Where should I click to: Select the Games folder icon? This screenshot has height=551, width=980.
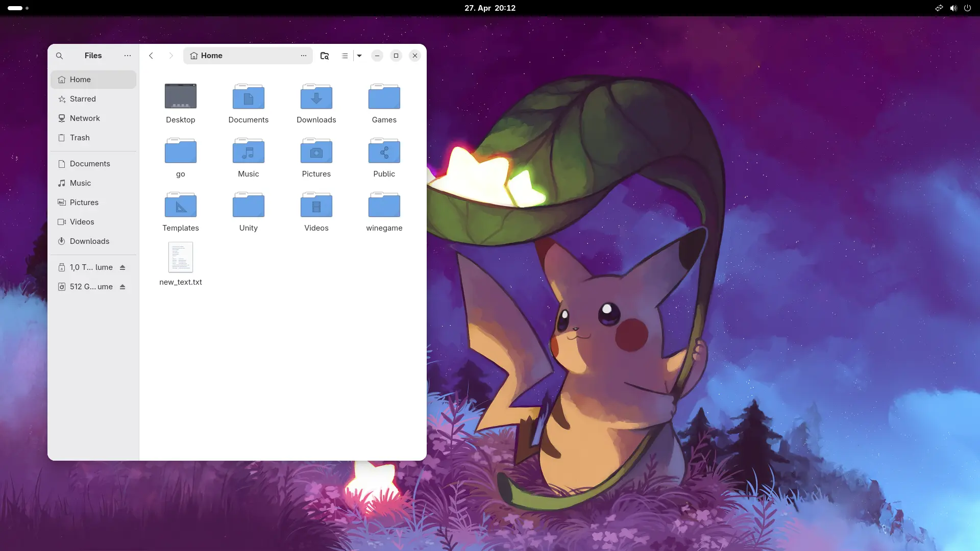(x=384, y=96)
